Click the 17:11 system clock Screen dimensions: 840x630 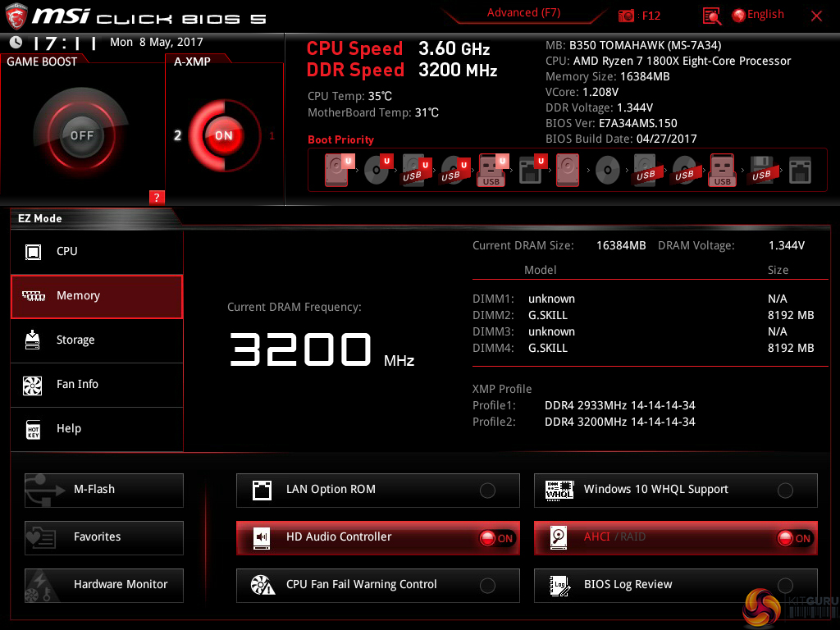[x=64, y=43]
